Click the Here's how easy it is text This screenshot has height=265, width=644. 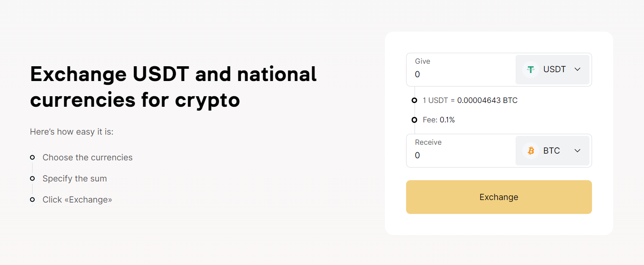pyautogui.click(x=72, y=132)
